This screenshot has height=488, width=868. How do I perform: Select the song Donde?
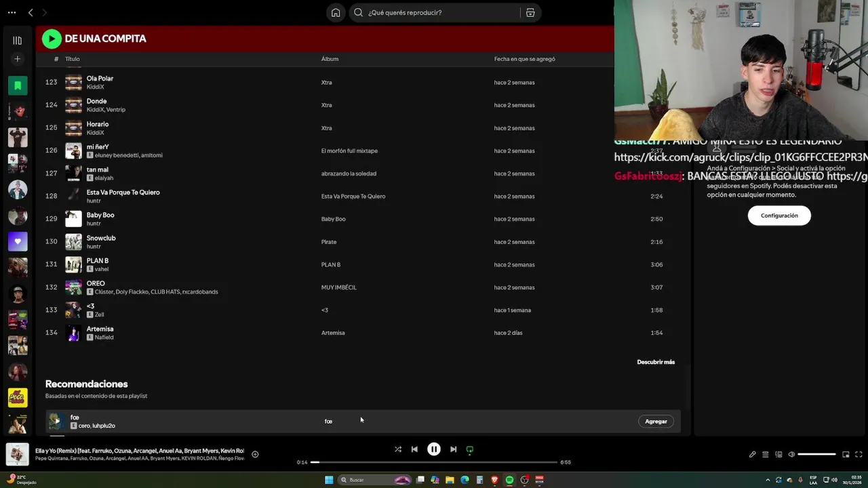[96, 101]
